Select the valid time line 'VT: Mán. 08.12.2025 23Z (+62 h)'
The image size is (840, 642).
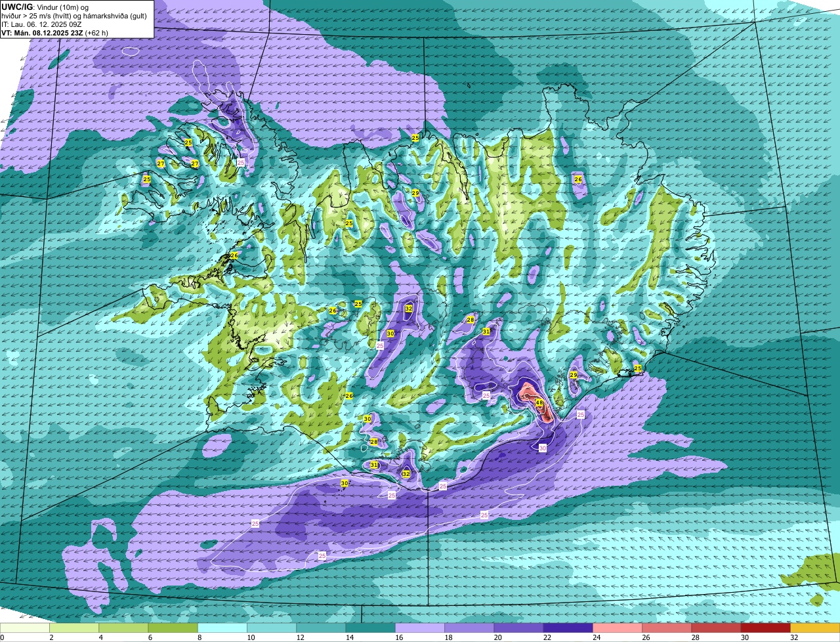[x=54, y=33]
